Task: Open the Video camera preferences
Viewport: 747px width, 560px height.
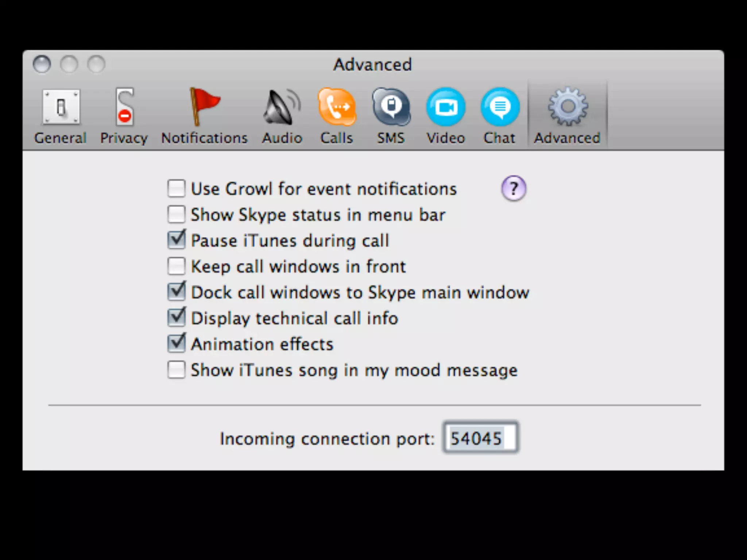Action: 446,116
